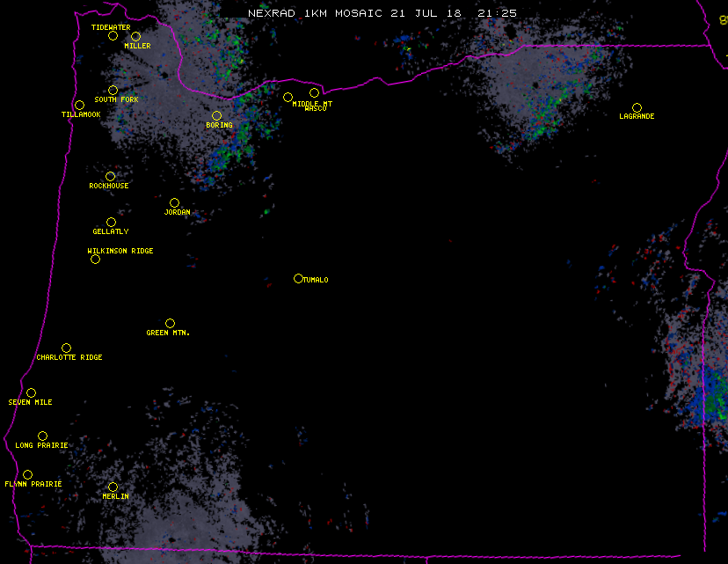Select the Wilkinson Ridge station circle
Screen dimensions: 728x564
click(x=95, y=259)
